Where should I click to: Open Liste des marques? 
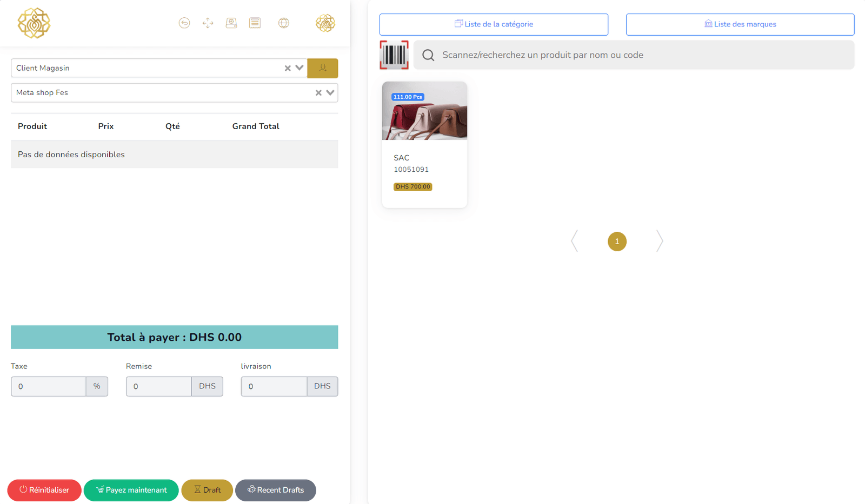[740, 24]
